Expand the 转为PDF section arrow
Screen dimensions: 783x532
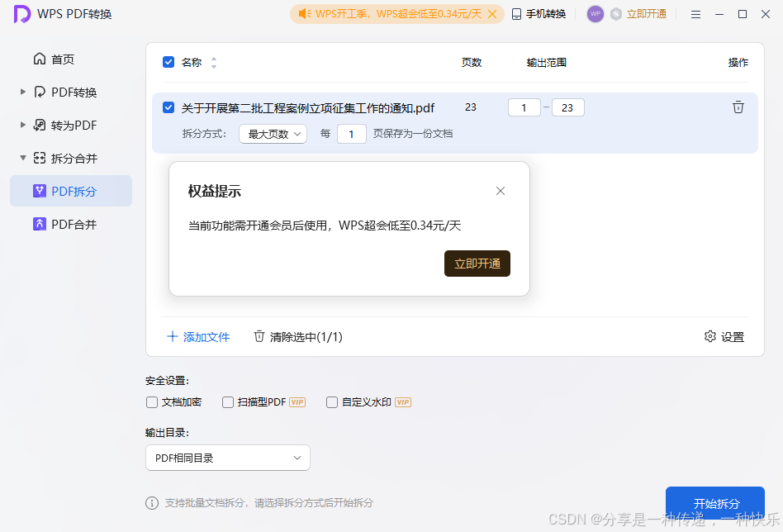click(23, 125)
